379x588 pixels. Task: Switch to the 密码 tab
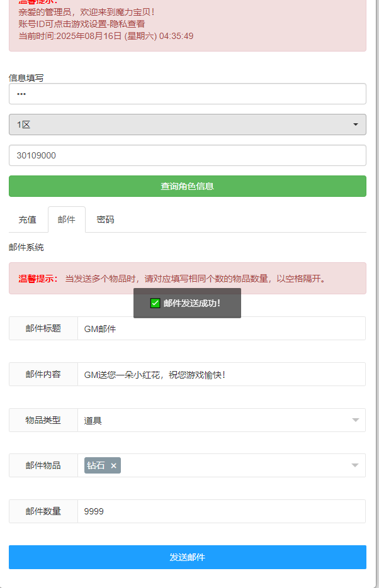105,219
